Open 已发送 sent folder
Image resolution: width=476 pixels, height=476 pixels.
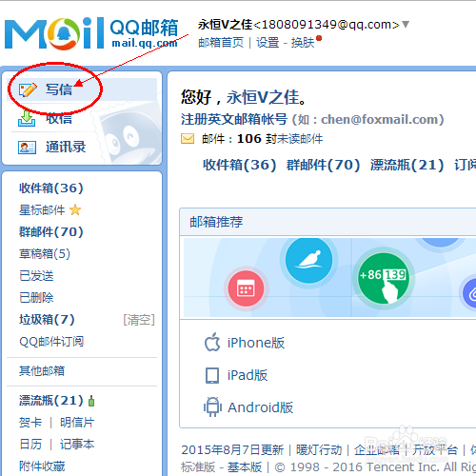point(36,276)
